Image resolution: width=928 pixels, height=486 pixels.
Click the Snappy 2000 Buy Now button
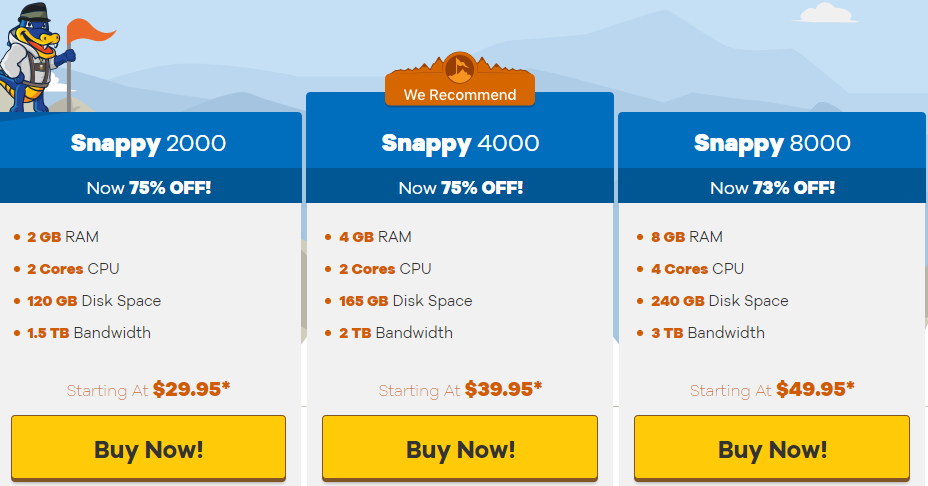pos(148,448)
